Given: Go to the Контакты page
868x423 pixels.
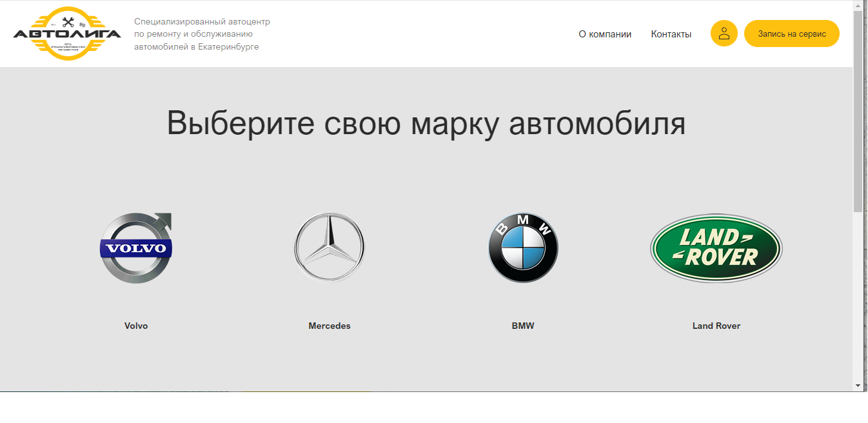Looking at the screenshot, I should coord(671,34).
